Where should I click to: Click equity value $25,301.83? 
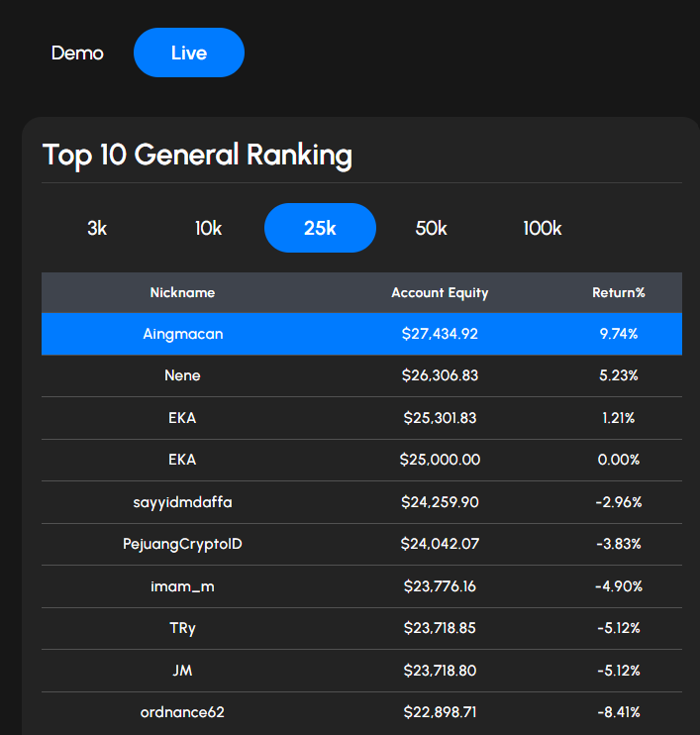440,418
